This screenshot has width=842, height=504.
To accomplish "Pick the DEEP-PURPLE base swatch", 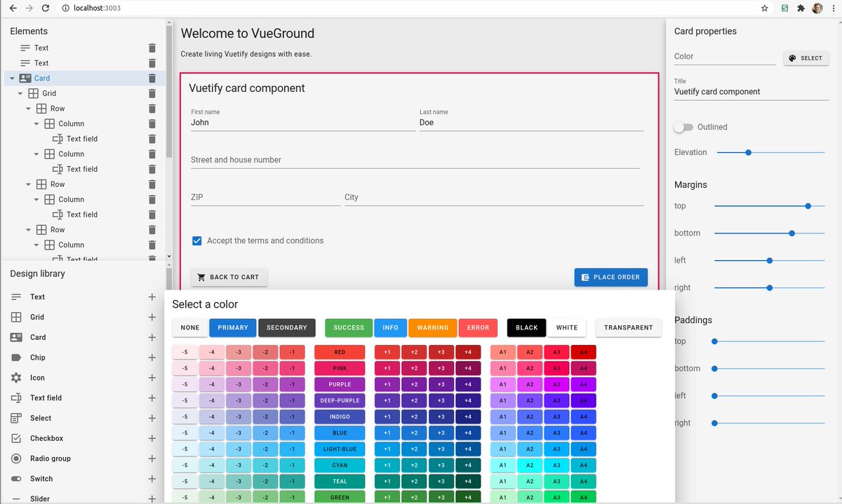I will point(340,401).
